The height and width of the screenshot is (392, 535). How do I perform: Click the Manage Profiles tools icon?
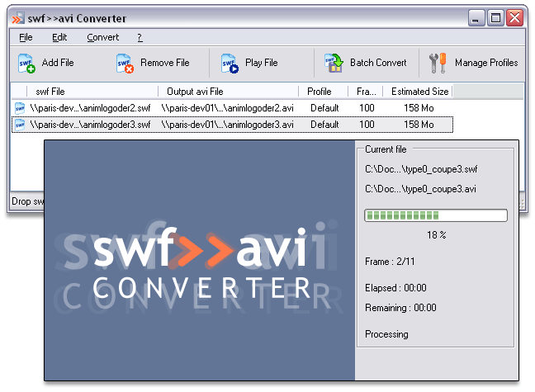pyautogui.click(x=438, y=63)
